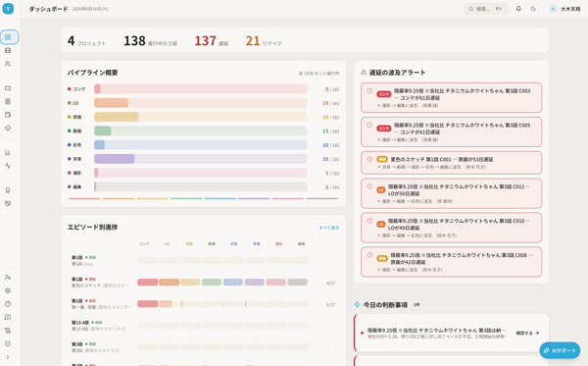This screenshot has width=588, height=366.
Task: Click warning triangle beside 遅延の波及アラート
Action: tap(364, 72)
